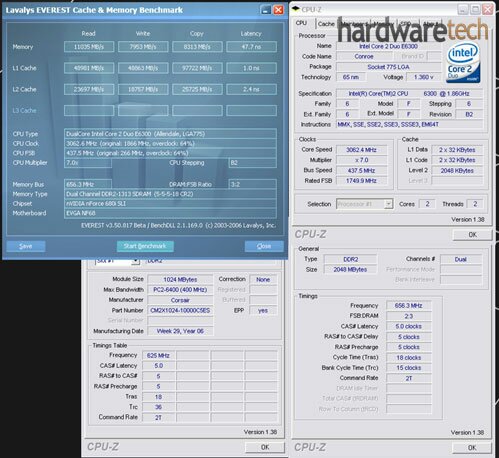Click the CPU-Z title bar icon
This screenshot has height=458, width=499.
[296, 9]
